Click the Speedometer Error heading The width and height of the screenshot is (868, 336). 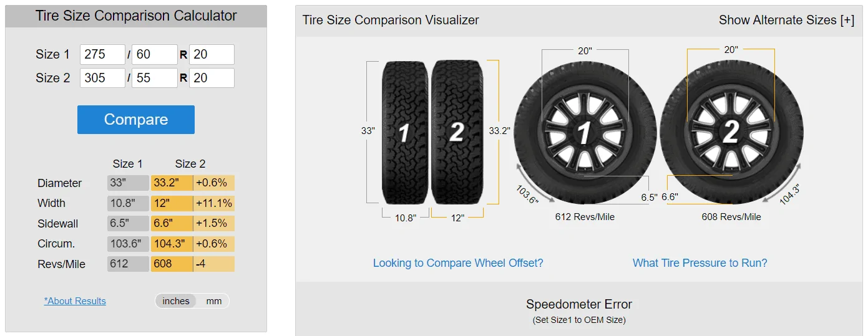point(578,305)
